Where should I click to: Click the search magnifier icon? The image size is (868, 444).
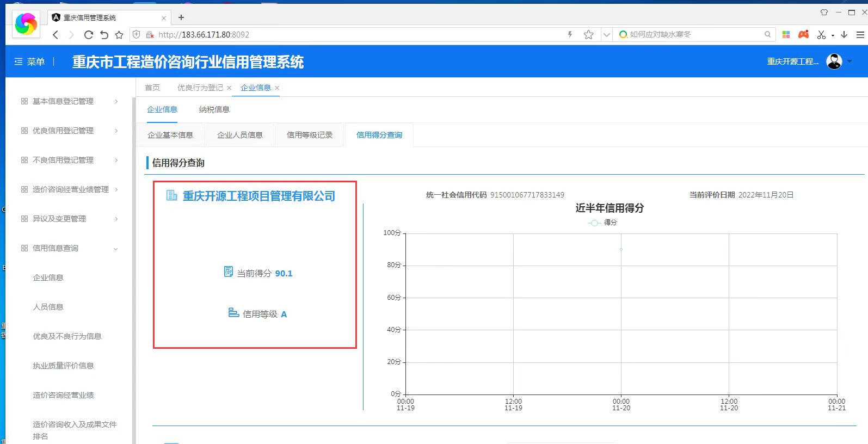pos(767,34)
